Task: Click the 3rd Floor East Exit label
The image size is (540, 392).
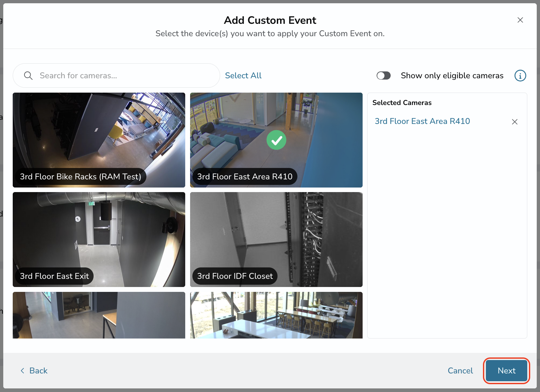Action: click(54, 276)
